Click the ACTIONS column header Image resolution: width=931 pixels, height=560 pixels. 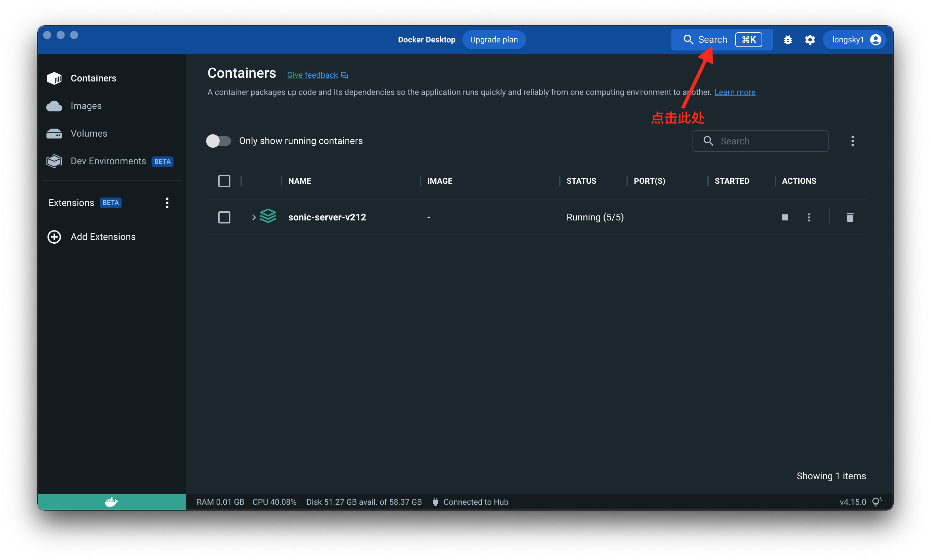pos(799,181)
